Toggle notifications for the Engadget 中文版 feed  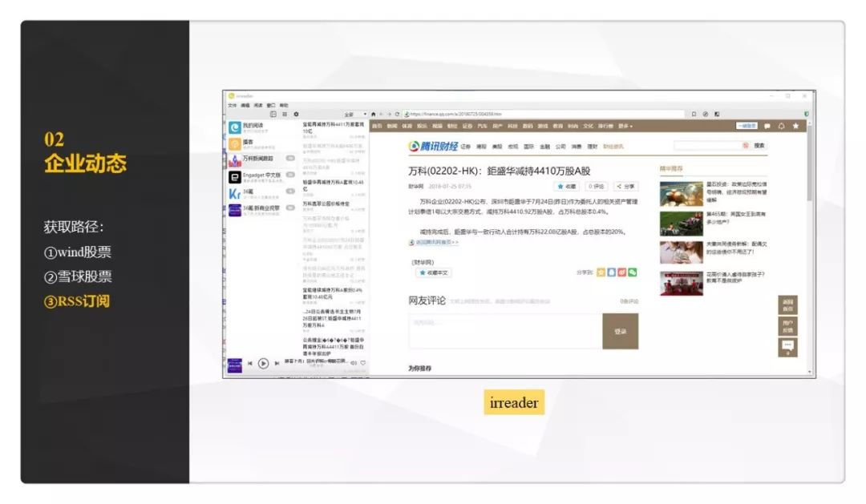coord(290,175)
